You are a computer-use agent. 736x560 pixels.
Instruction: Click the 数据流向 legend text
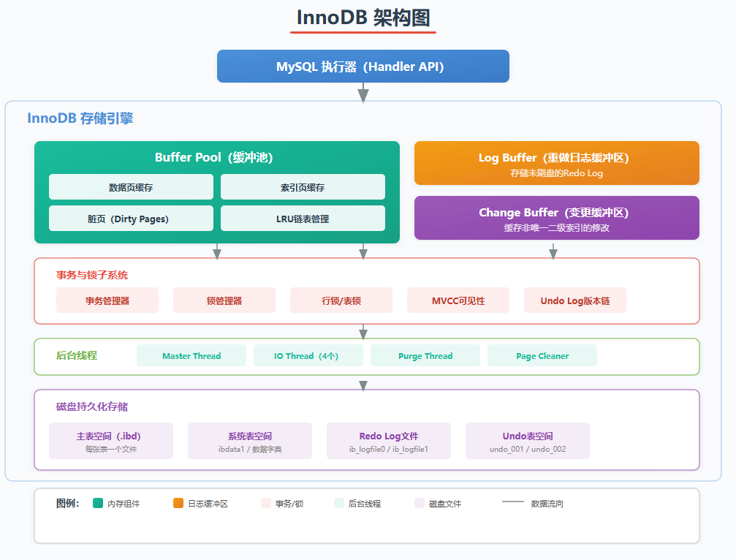click(547, 504)
